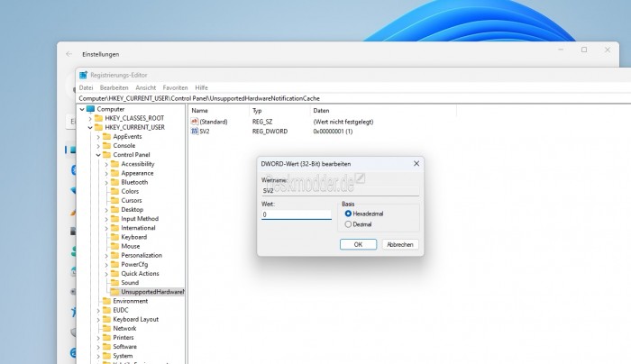The width and height of the screenshot is (631, 364).
Task: Click the Accessibility folder icon
Action: [x=114, y=164]
